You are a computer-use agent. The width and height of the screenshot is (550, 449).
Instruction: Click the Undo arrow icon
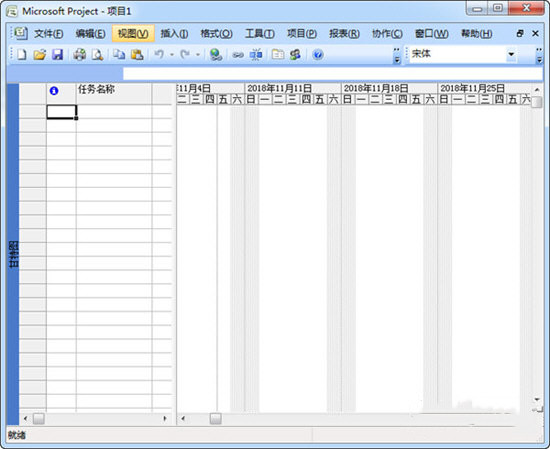coord(159,54)
